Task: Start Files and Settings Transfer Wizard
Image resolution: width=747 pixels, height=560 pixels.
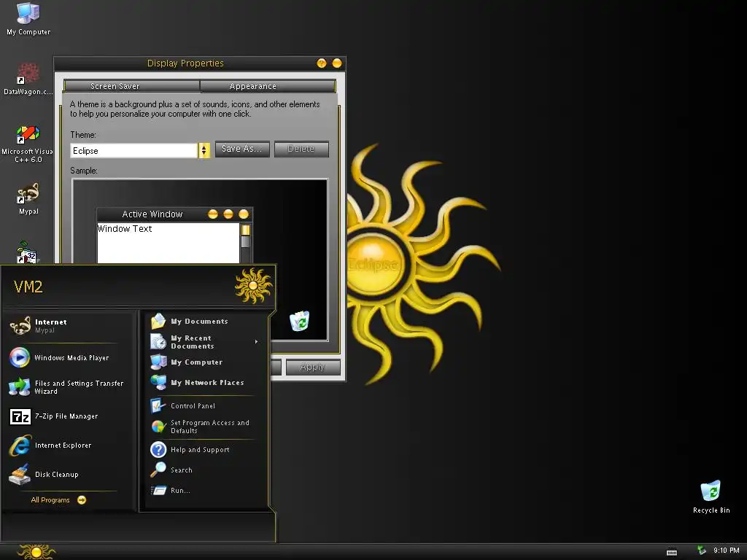Action: pos(69,386)
